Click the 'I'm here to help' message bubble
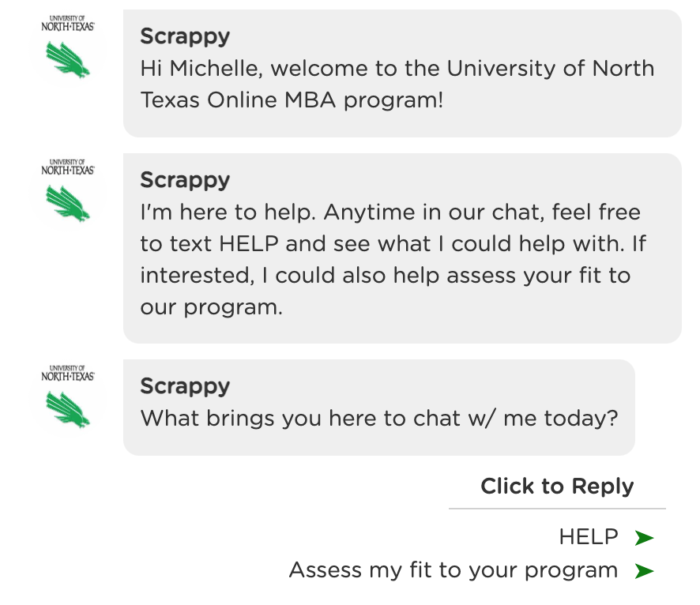Image resolution: width=700 pixels, height=605 pixels. [402, 248]
